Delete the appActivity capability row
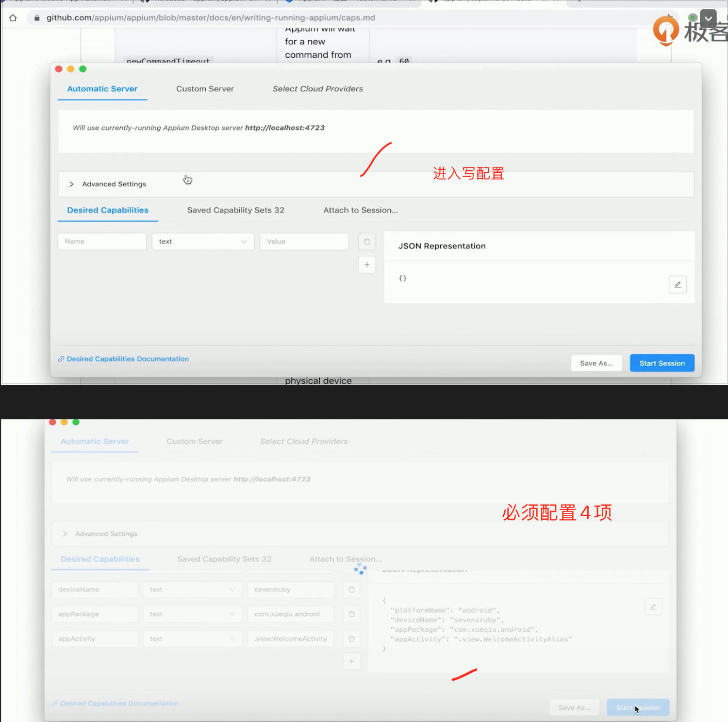Image resolution: width=728 pixels, height=722 pixels. coord(352,638)
